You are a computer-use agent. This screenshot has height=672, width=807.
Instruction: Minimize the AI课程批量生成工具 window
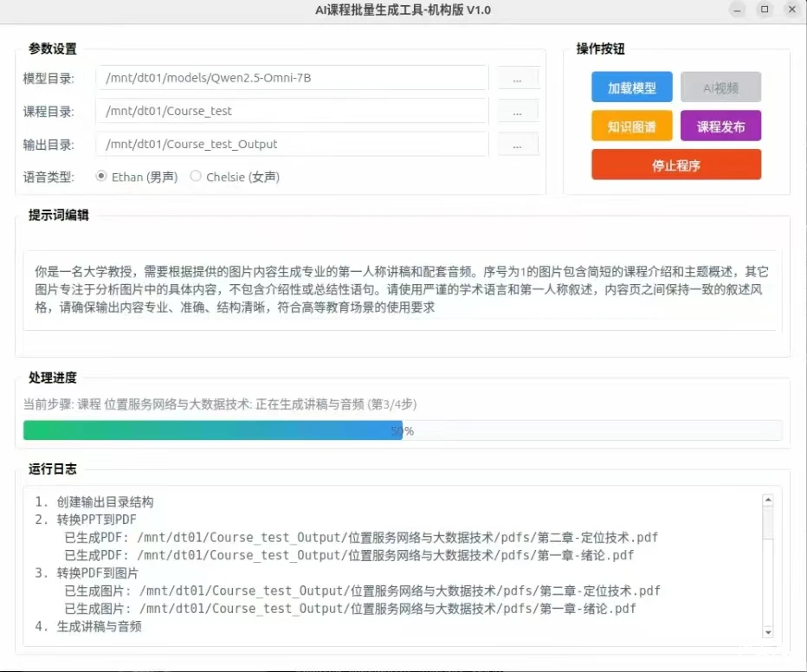[x=738, y=10]
